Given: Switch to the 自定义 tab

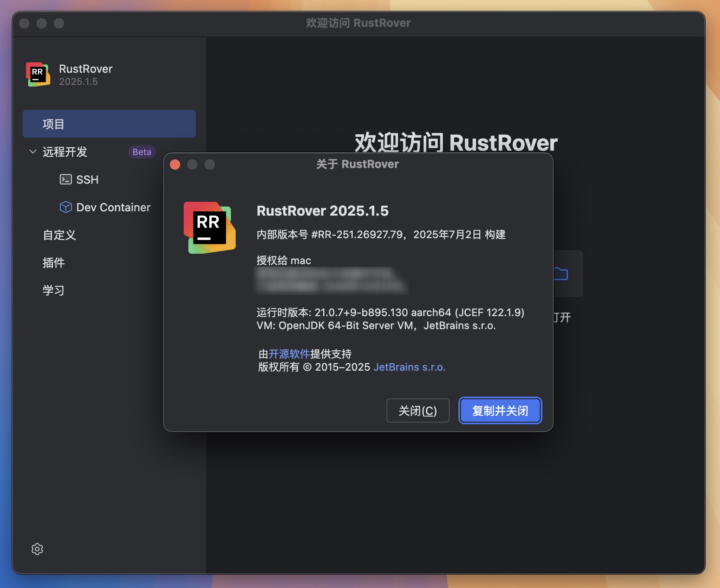Looking at the screenshot, I should click(x=59, y=235).
